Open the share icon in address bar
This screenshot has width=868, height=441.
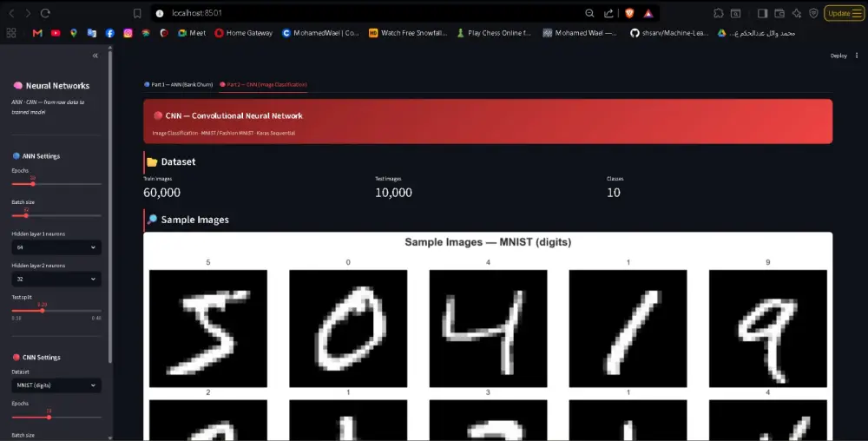click(608, 13)
